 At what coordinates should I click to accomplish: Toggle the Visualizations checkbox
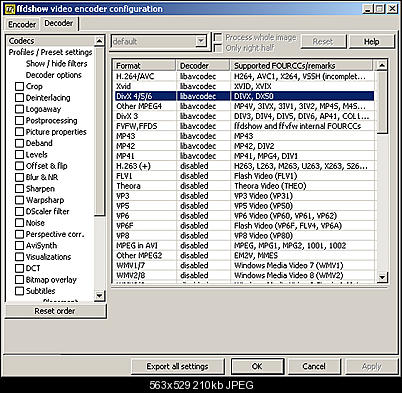[x=20, y=257]
